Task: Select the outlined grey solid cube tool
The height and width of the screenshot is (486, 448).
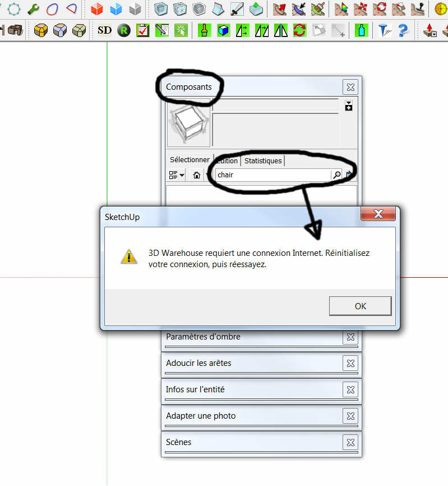Action: coord(199,8)
